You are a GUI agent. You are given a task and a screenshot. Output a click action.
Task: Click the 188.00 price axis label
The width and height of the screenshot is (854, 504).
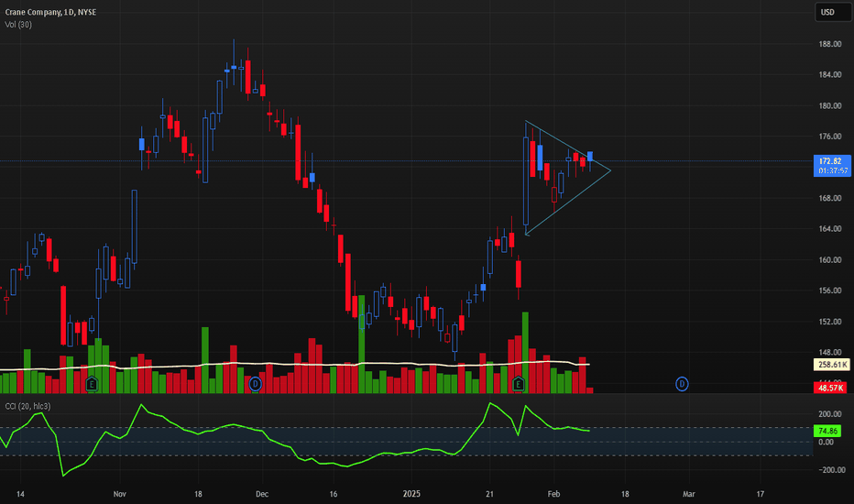coord(830,44)
